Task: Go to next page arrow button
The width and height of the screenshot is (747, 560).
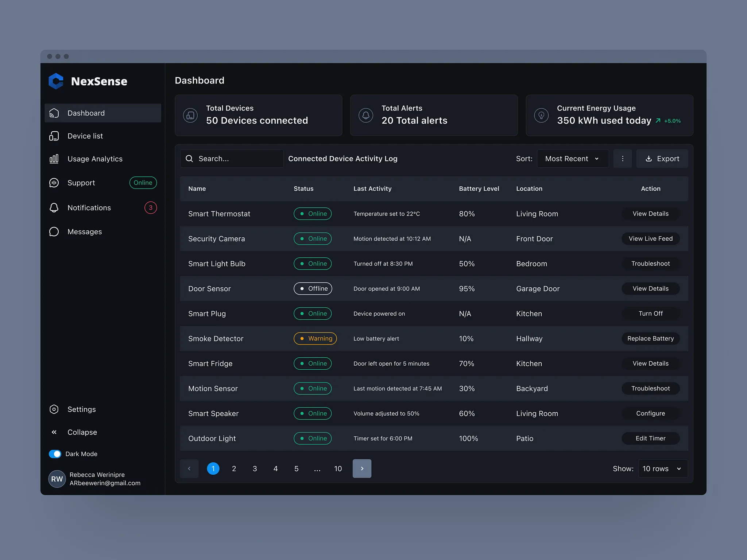Action: pyautogui.click(x=362, y=468)
